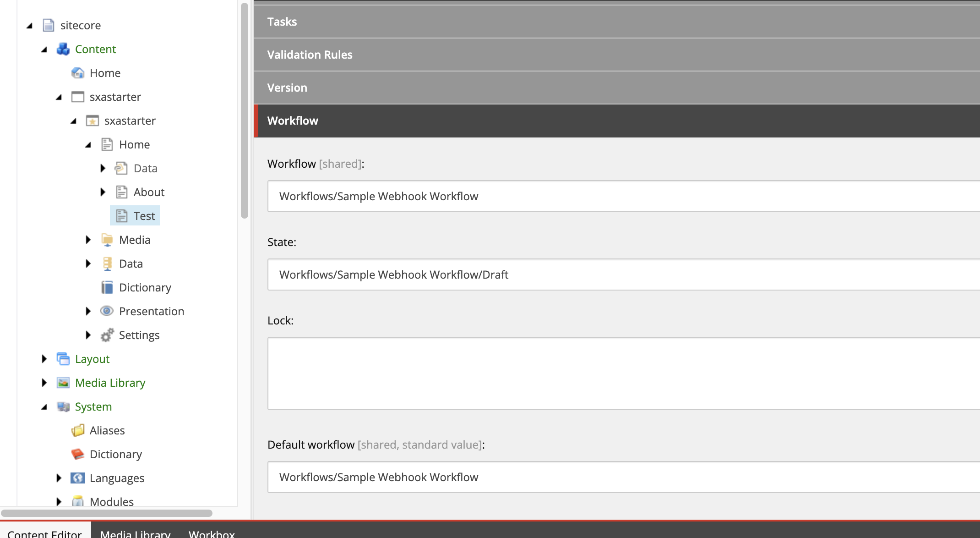Click the tree panel vertical scrollbar

click(x=245, y=110)
